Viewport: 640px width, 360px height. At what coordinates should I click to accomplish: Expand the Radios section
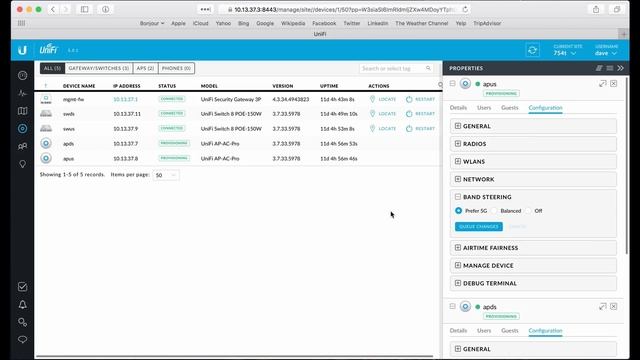tap(533, 144)
